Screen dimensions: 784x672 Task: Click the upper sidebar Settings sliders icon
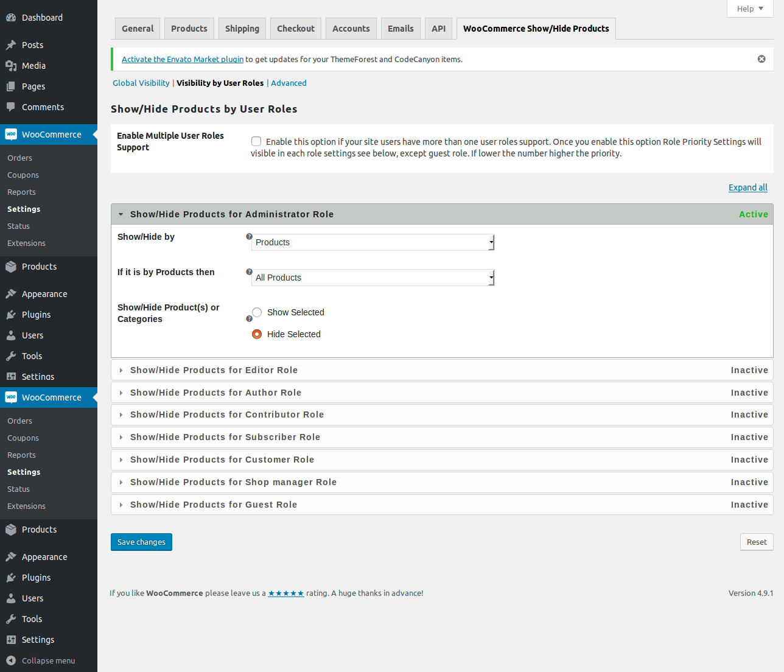[x=11, y=377]
